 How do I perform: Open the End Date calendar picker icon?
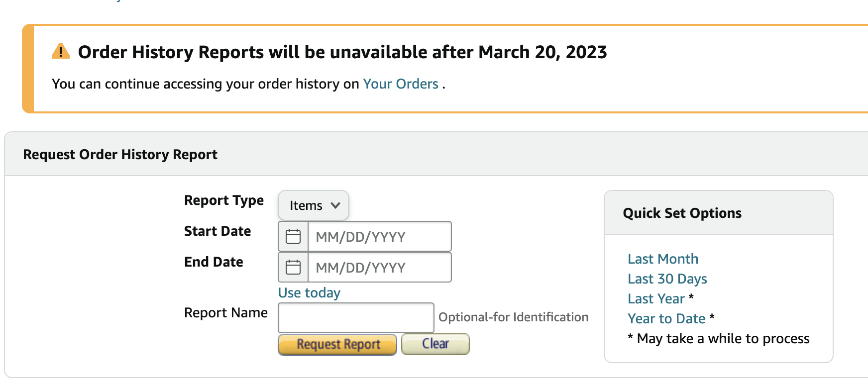[x=293, y=267]
